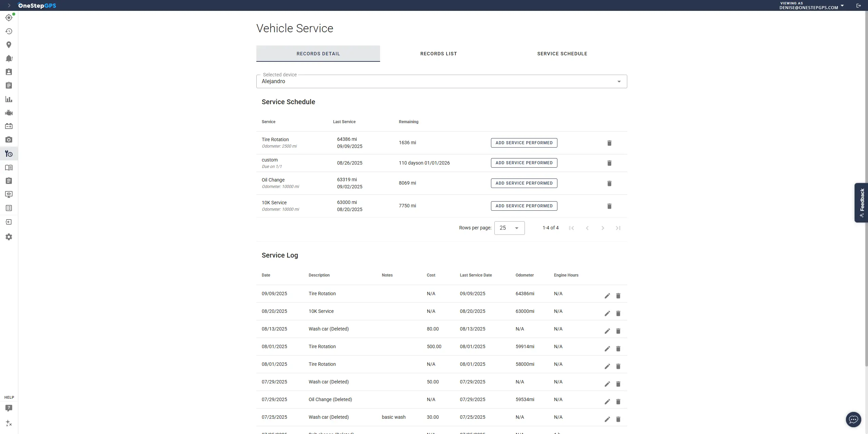Open the help question bubble icon
The height and width of the screenshot is (434, 868).
tap(9, 408)
